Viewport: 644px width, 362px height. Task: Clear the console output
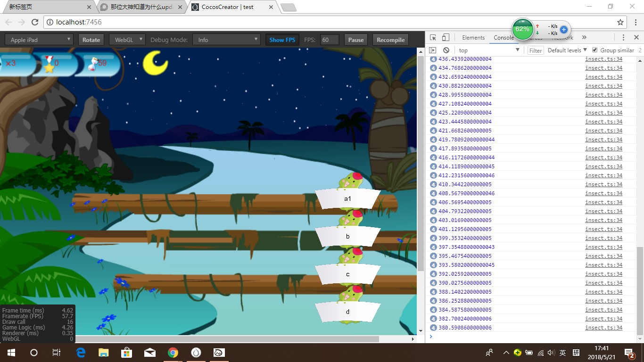point(446,50)
